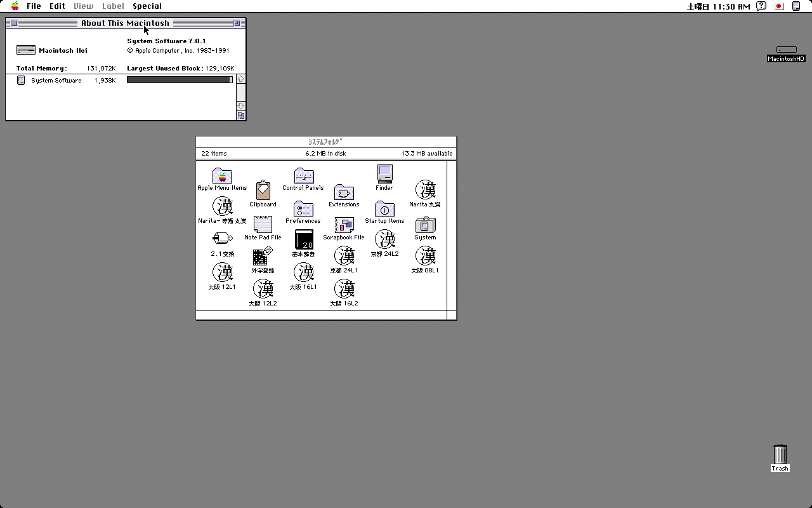Select the Clipboard file icon

[263, 190]
